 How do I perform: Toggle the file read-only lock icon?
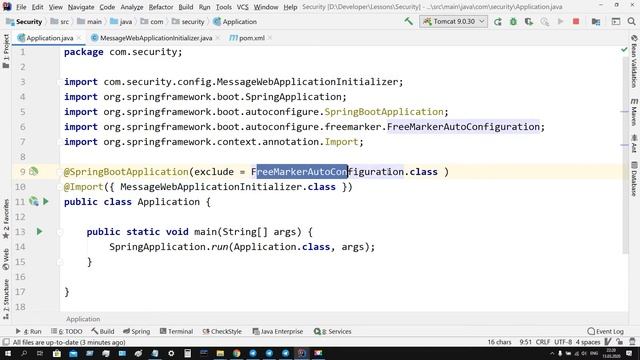tap(620, 342)
